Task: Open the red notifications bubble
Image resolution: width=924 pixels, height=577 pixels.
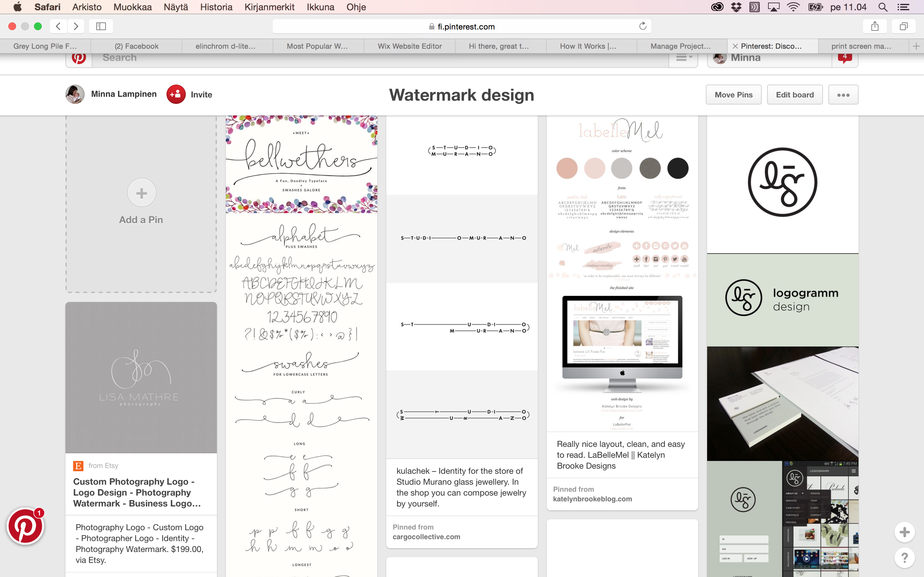Action: coord(844,58)
